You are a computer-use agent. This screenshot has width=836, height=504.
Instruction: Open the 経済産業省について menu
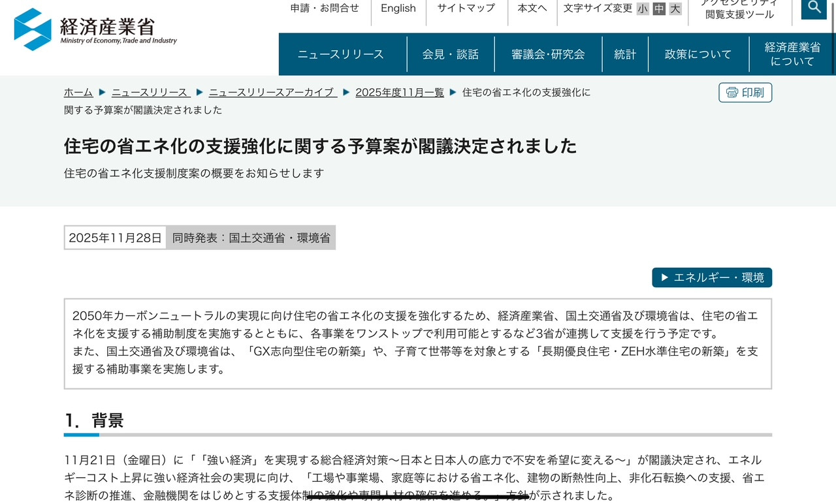pyautogui.click(x=792, y=54)
